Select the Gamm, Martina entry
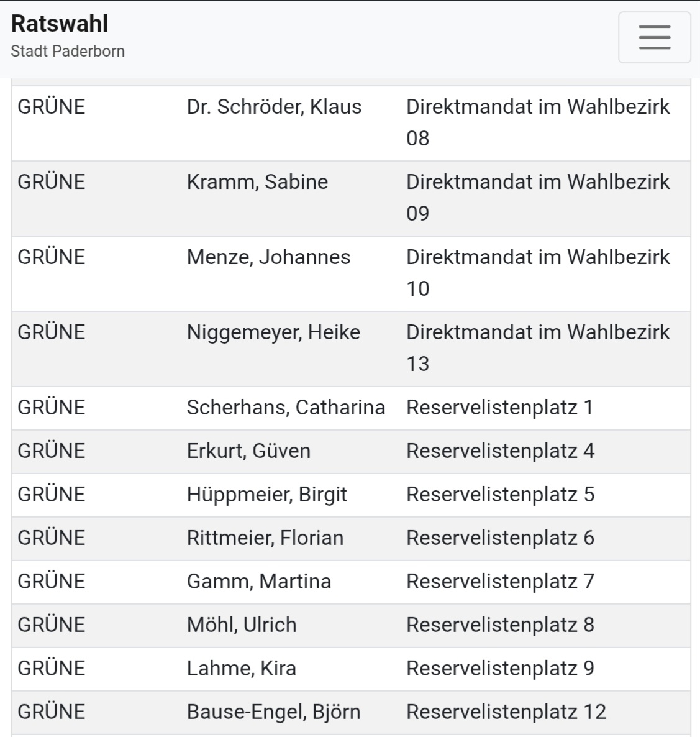Screen dimensions: 700x737 [258, 582]
